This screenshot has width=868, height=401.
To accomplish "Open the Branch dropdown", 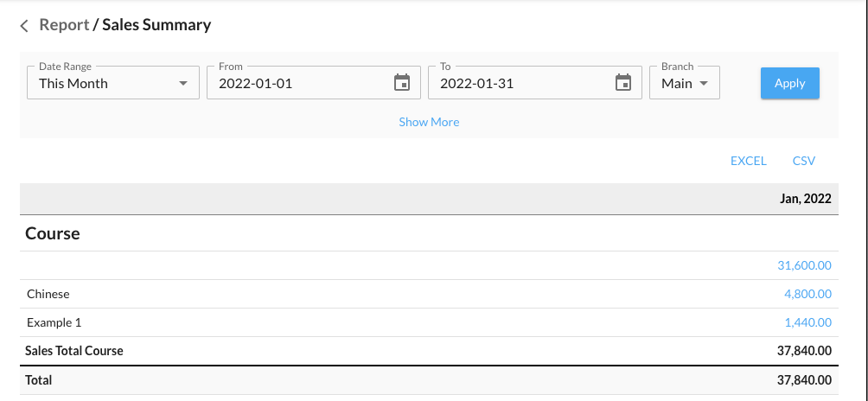I will click(x=684, y=83).
